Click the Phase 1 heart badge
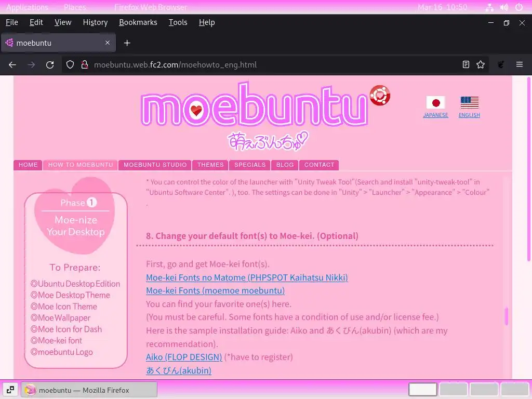Screen dimensions: 532x399 click(x=75, y=216)
